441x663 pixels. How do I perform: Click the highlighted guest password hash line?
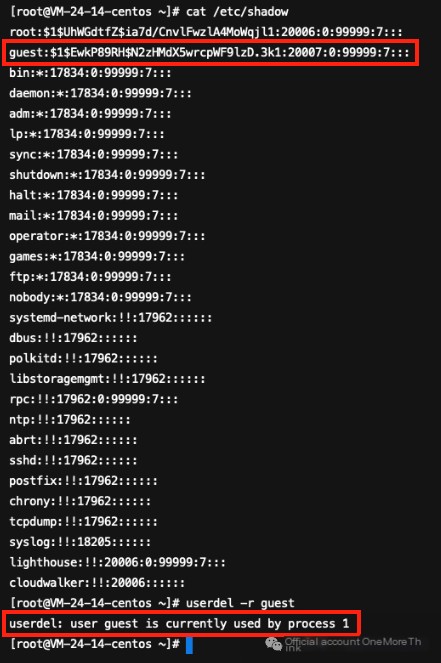pos(210,52)
